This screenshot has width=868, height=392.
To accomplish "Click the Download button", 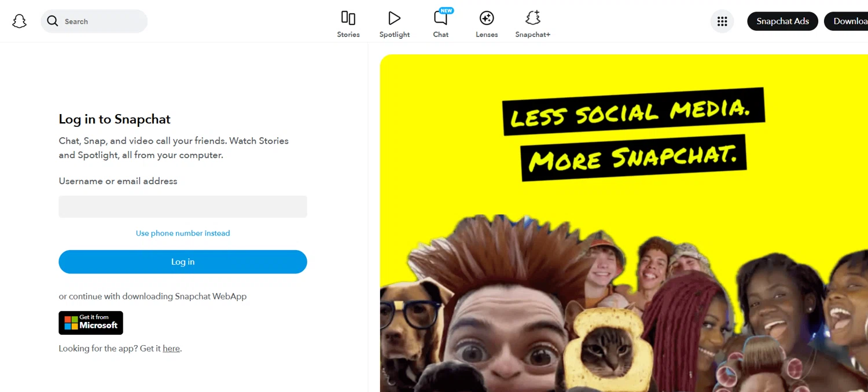I will (x=847, y=21).
